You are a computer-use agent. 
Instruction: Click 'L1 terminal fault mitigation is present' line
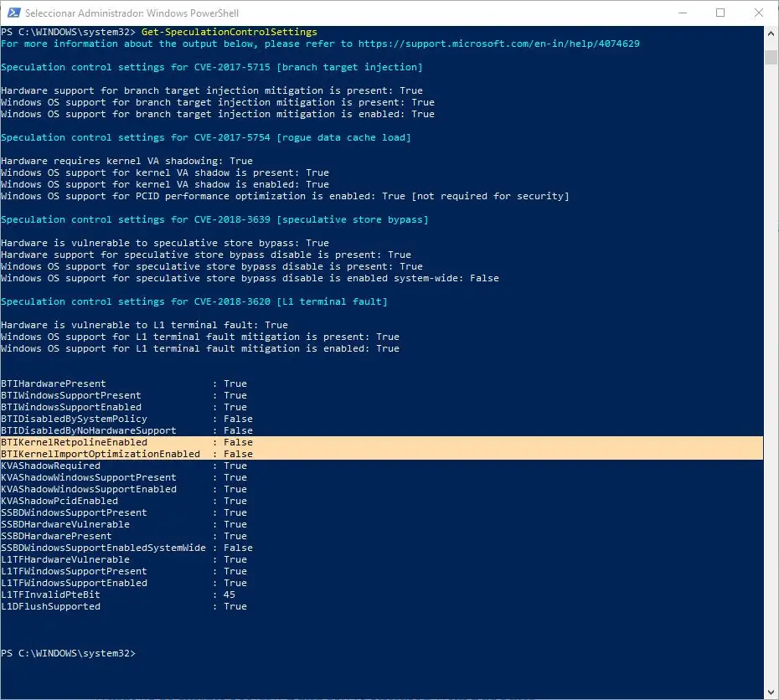(x=200, y=337)
